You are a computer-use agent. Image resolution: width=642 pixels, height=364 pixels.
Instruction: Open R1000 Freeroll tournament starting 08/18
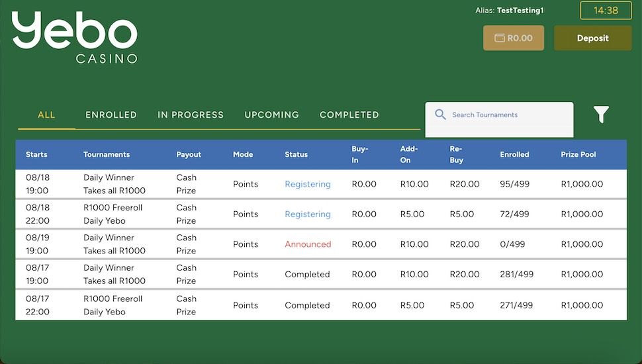coord(113,214)
